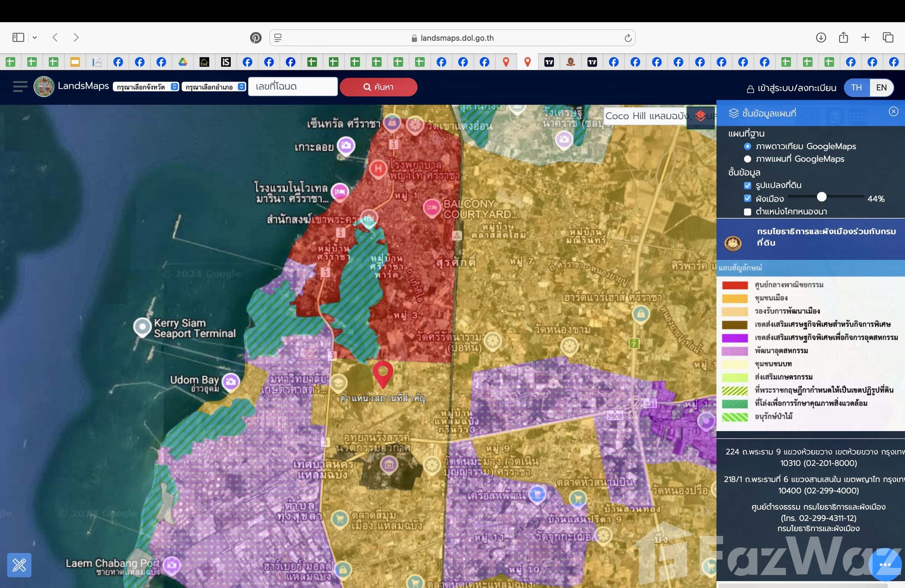Close the map layers panel
Screen dimensions: 905x588
[893, 111]
